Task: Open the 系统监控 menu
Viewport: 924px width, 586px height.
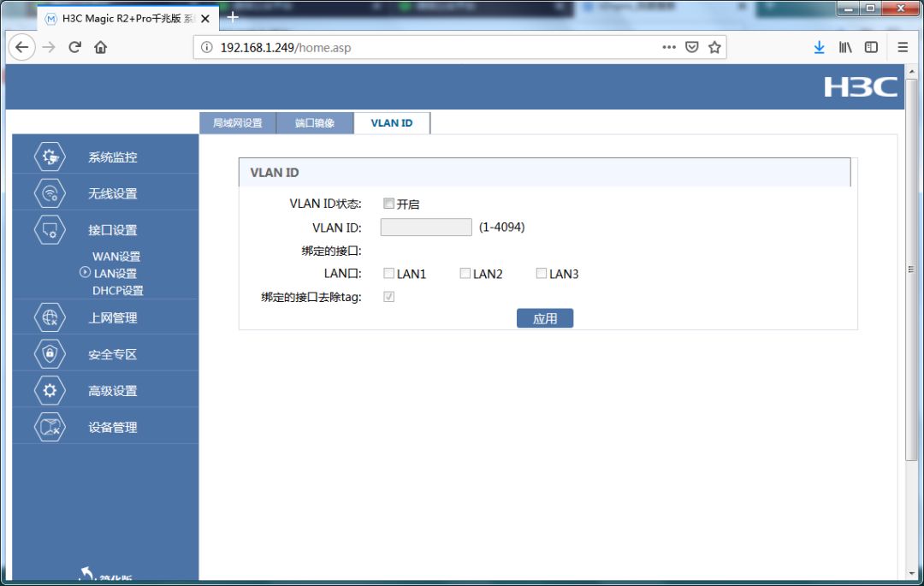Action: [113, 157]
